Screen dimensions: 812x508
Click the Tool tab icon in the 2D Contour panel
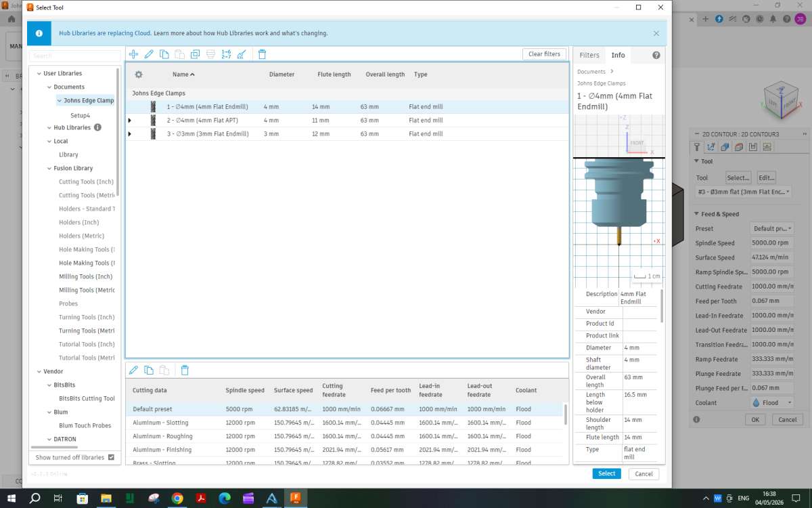click(698, 146)
